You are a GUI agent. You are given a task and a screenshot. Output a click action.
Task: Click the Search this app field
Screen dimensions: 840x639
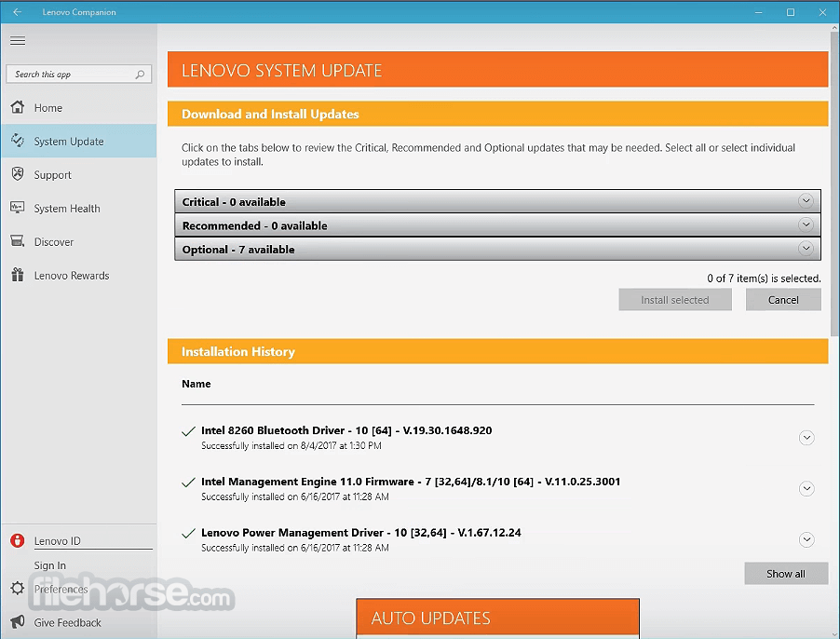(79, 74)
